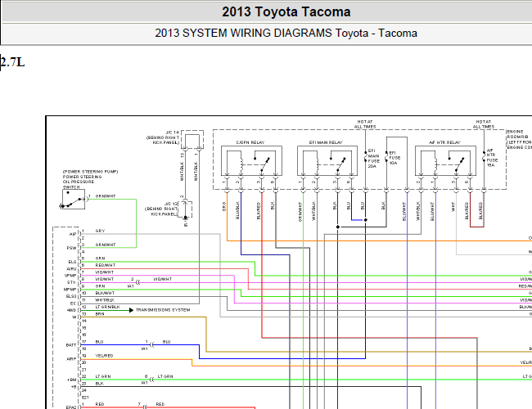Image resolution: width=532 pixels, height=409 pixels.
Task: Click the 'VPMP' terminal label
Action: pos(70,276)
